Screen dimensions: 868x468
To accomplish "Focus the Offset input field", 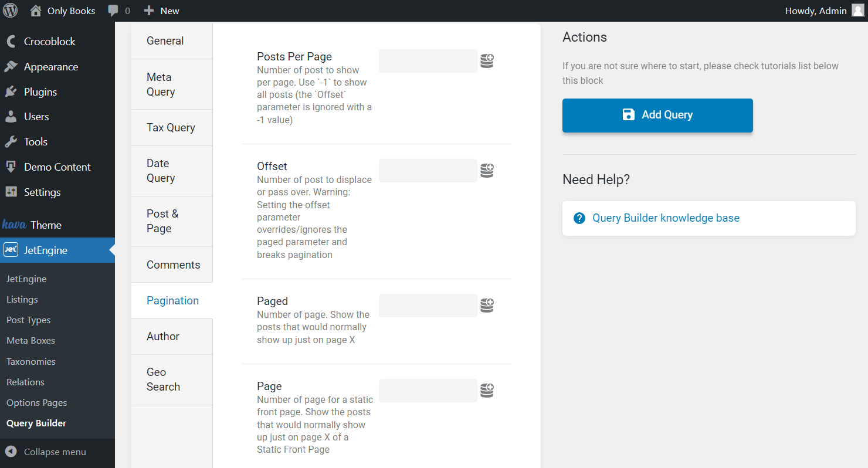I will [x=428, y=171].
